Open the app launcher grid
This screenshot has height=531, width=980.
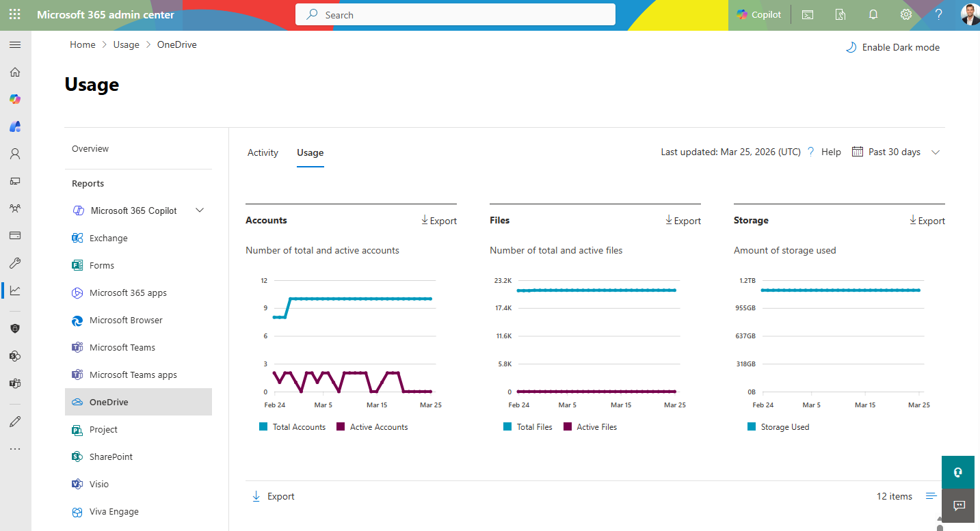(14, 14)
